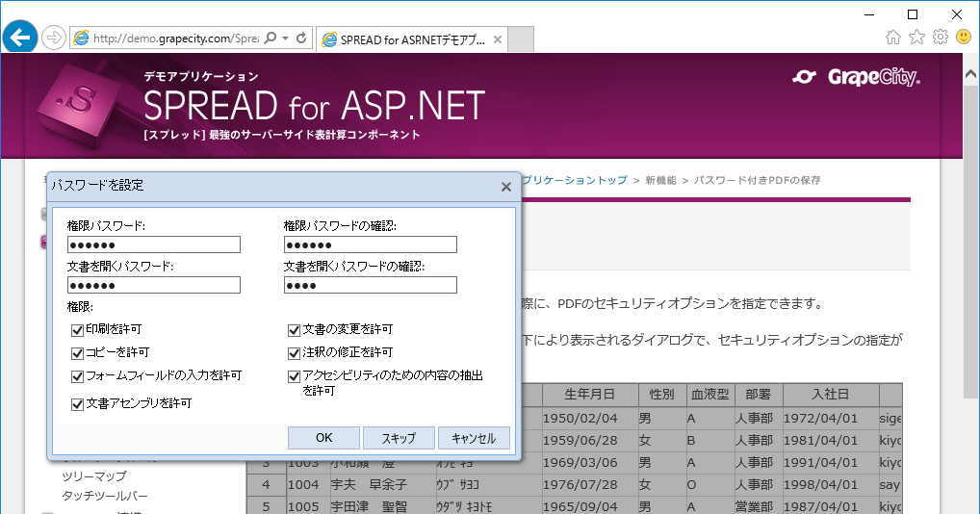Select the 血液型 column header

tap(710, 394)
